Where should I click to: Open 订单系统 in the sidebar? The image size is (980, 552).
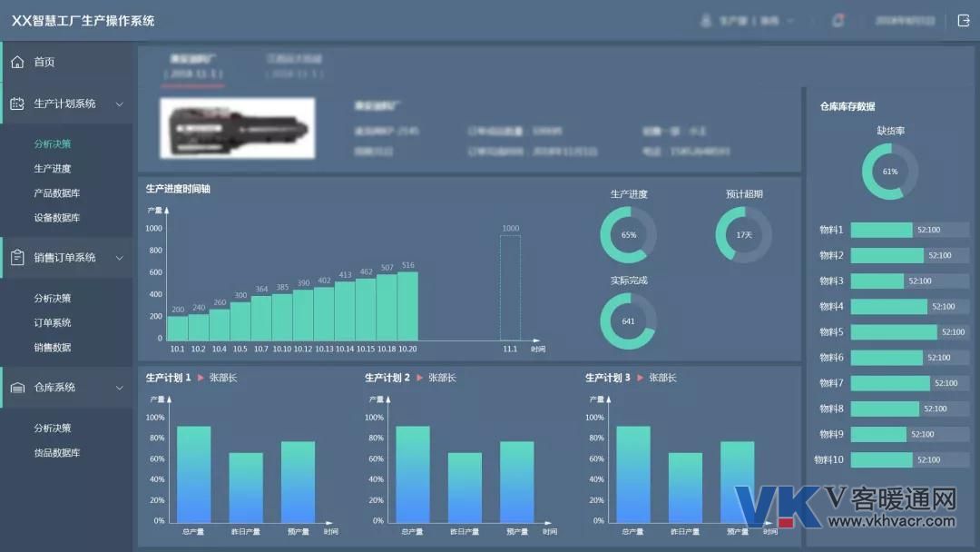click(53, 322)
